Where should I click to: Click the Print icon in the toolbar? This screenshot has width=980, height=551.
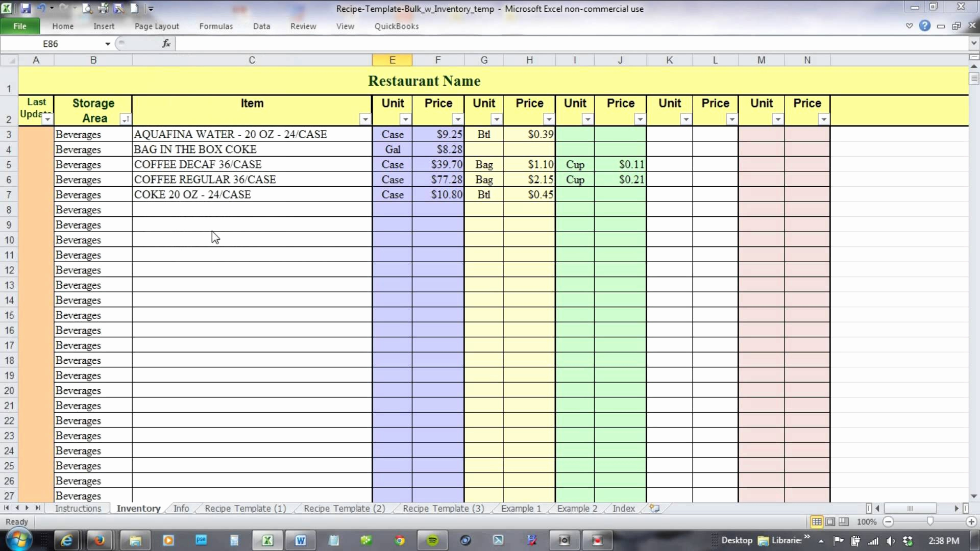[104, 8]
